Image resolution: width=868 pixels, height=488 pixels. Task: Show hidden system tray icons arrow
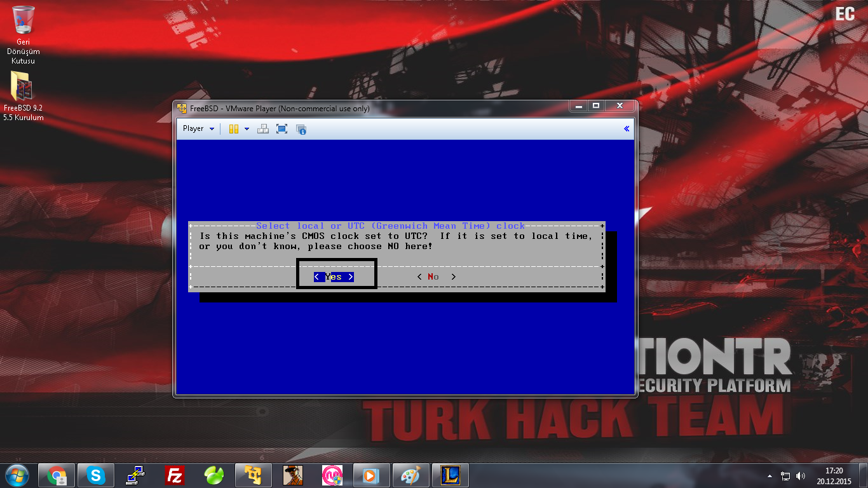(770, 476)
